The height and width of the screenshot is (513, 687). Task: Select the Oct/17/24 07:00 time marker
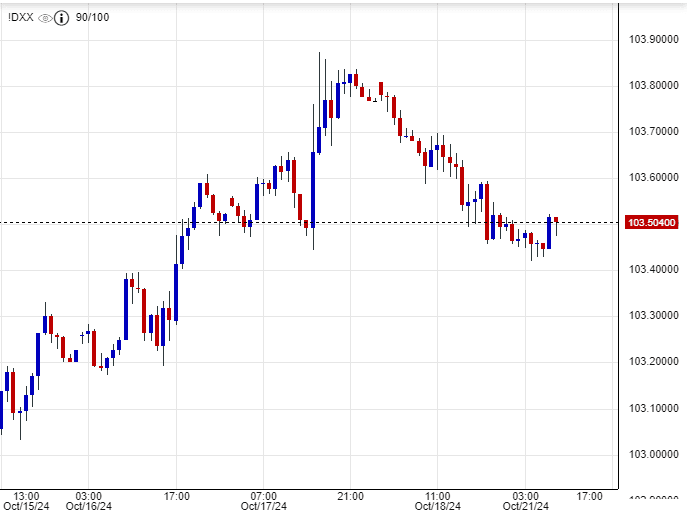click(262, 500)
